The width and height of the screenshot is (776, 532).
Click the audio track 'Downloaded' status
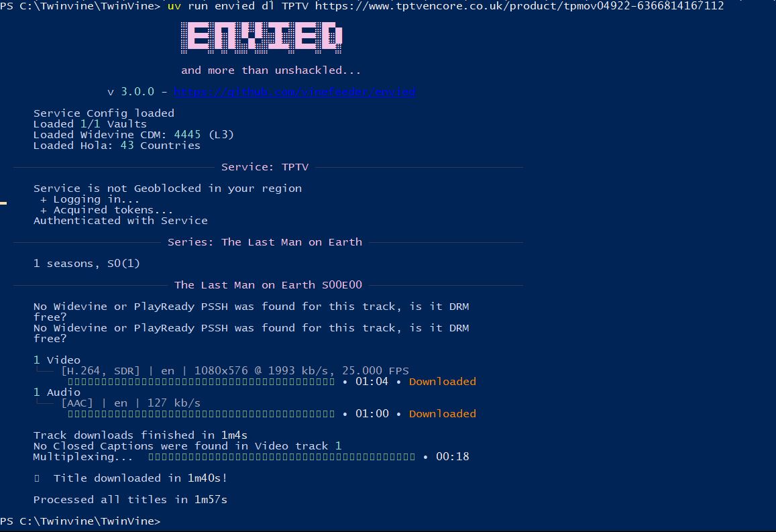tap(443, 414)
